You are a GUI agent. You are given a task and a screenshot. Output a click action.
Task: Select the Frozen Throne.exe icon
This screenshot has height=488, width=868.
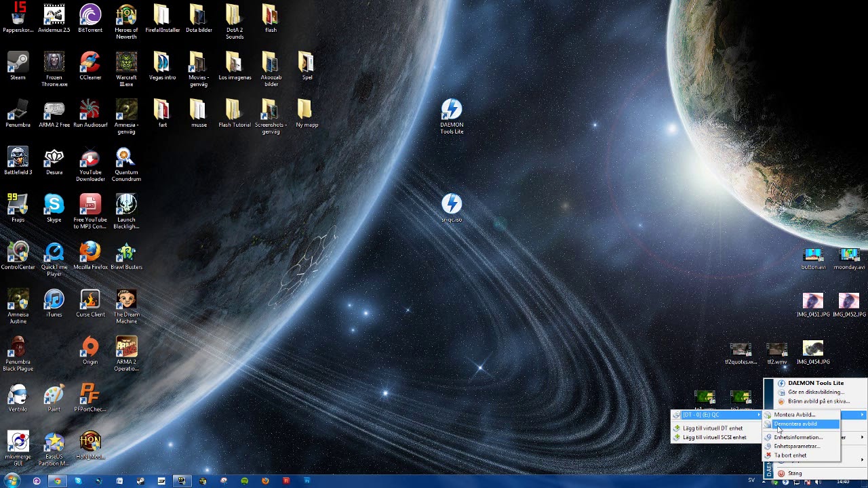tap(54, 69)
